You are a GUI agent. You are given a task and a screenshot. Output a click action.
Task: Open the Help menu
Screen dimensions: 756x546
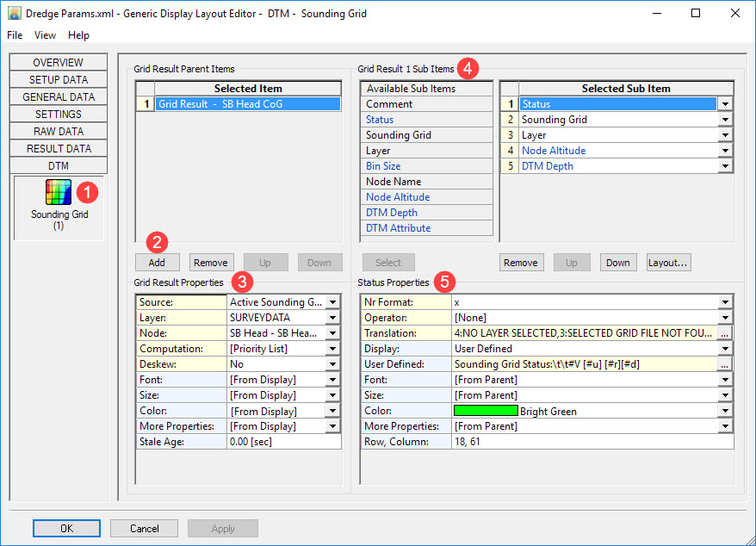coord(78,35)
